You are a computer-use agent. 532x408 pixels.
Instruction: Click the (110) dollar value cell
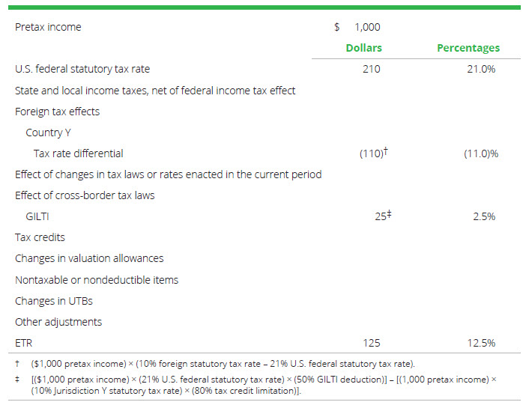point(372,153)
